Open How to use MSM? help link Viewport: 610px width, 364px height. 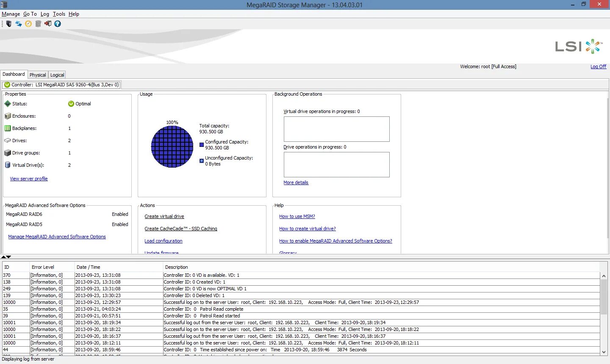coord(297,216)
